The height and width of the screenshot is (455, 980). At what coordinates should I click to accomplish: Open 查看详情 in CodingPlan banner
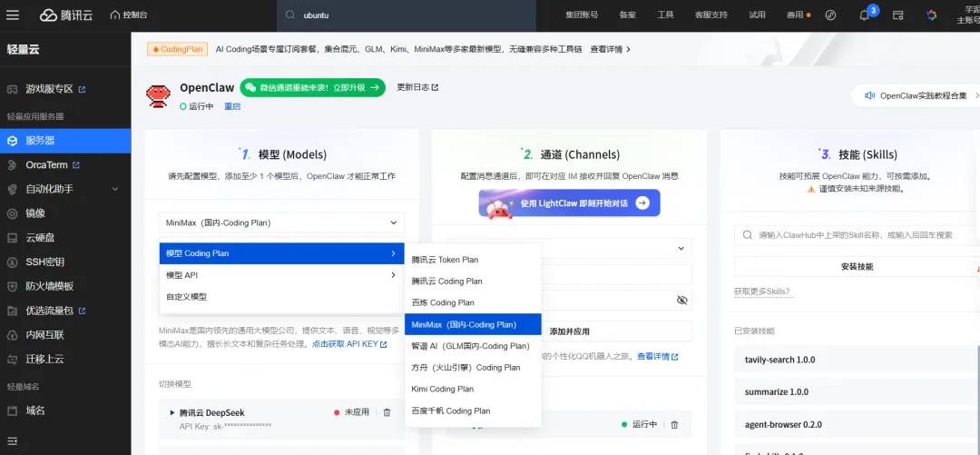[x=610, y=49]
